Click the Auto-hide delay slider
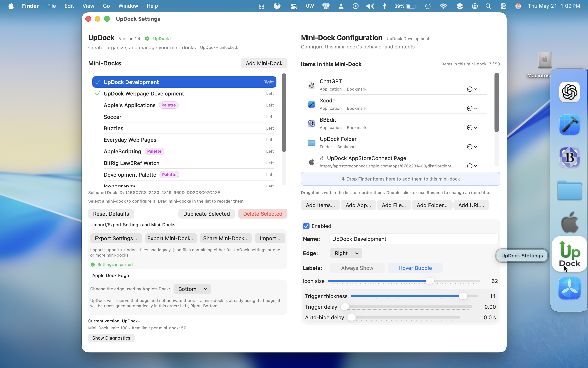Screen dimensions: 588x368 click(404, 317)
